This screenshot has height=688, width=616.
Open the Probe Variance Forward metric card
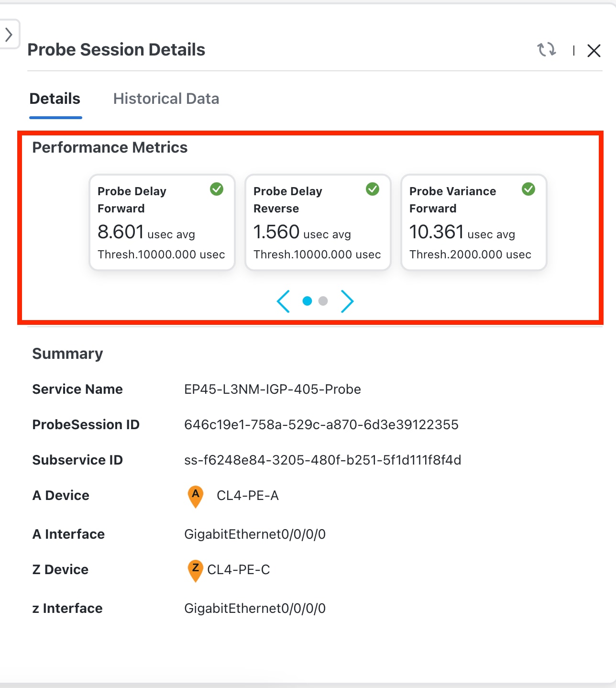(x=473, y=222)
